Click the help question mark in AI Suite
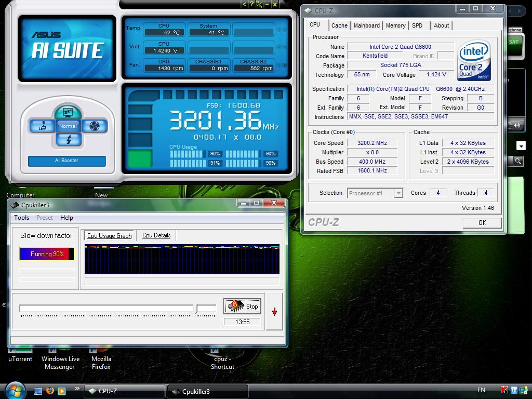Screen dimensions: 532x399 (251, 4)
